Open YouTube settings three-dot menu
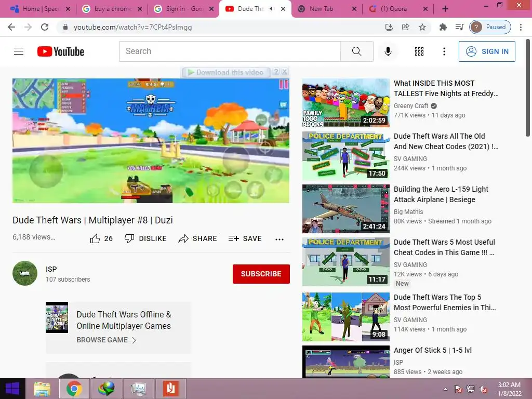 [x=444, y=51]
